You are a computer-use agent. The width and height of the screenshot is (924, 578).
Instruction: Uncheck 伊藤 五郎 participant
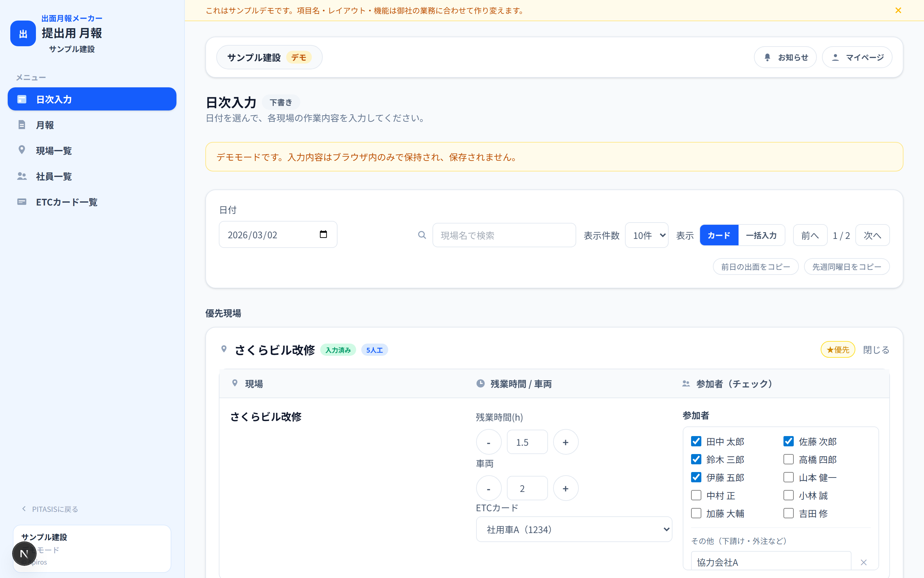tap(696, 477)
